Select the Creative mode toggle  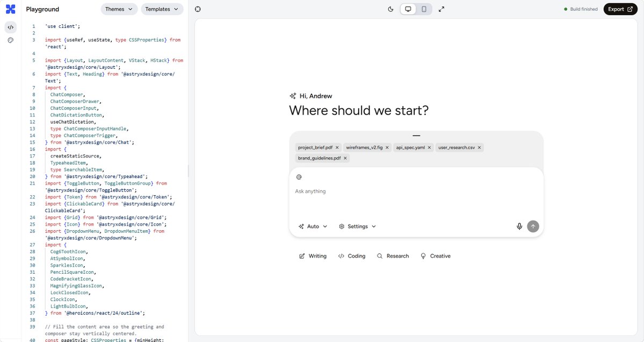click(436, 256)
